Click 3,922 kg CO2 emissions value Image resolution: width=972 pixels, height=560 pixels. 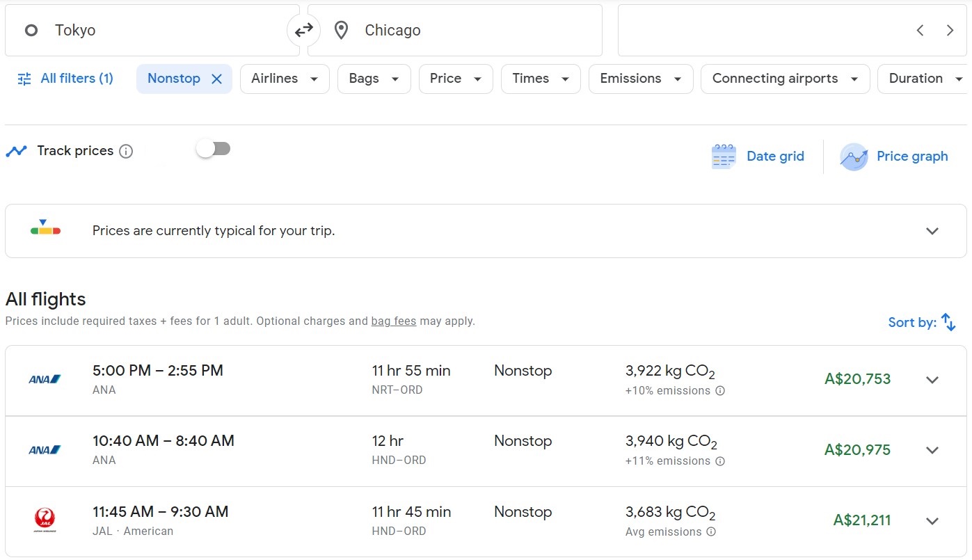[671, 371]
